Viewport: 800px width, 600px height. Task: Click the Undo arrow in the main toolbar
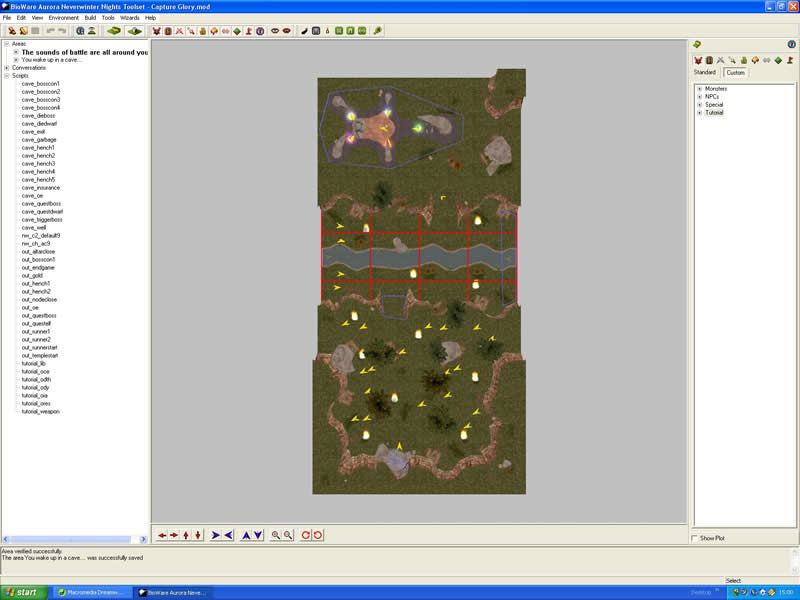tap(50, 31)
